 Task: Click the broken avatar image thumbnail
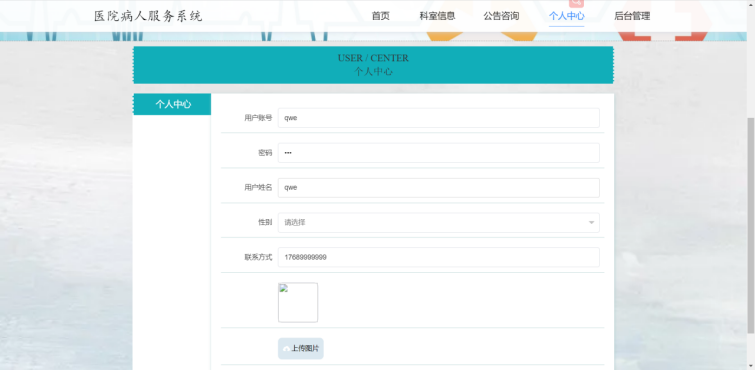pyautogui.click(x=298, y=302)
